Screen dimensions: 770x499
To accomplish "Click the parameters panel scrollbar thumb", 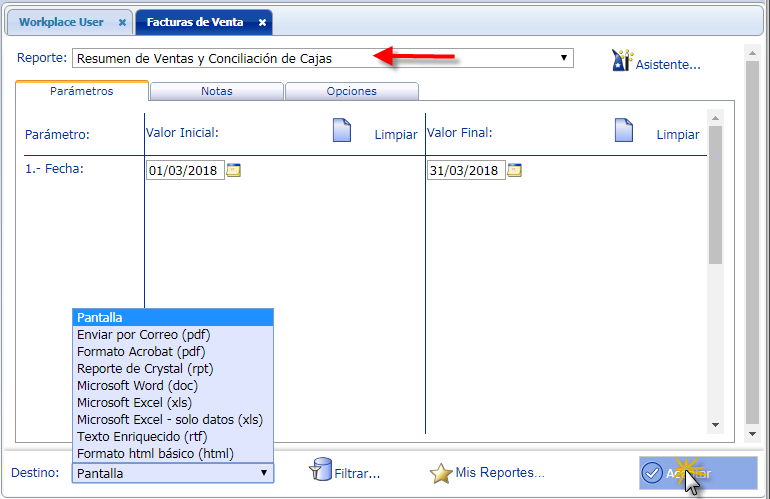I will (715, 195).
